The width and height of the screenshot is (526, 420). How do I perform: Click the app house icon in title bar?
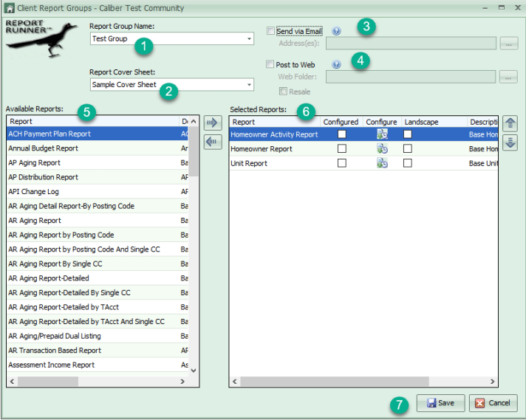click(x=9, y=7)
